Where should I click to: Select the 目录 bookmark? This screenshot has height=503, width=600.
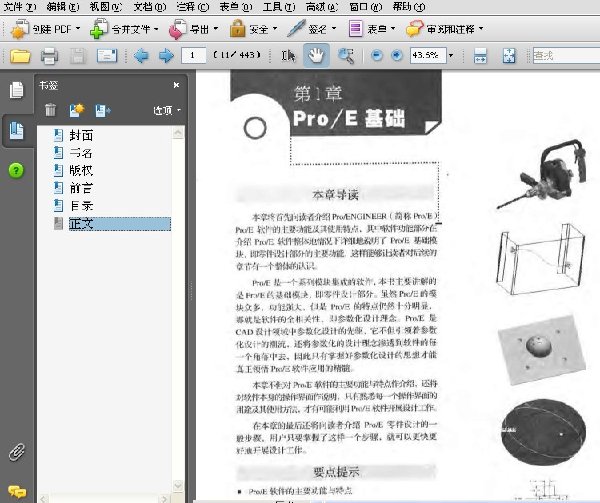pos(81,206)
